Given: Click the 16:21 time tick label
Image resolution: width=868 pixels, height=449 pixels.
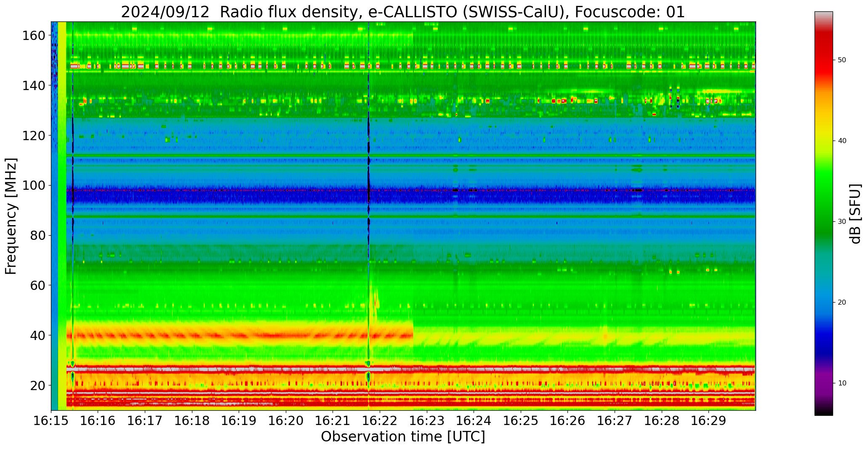Looking at the screenshot, I should 333,420.
